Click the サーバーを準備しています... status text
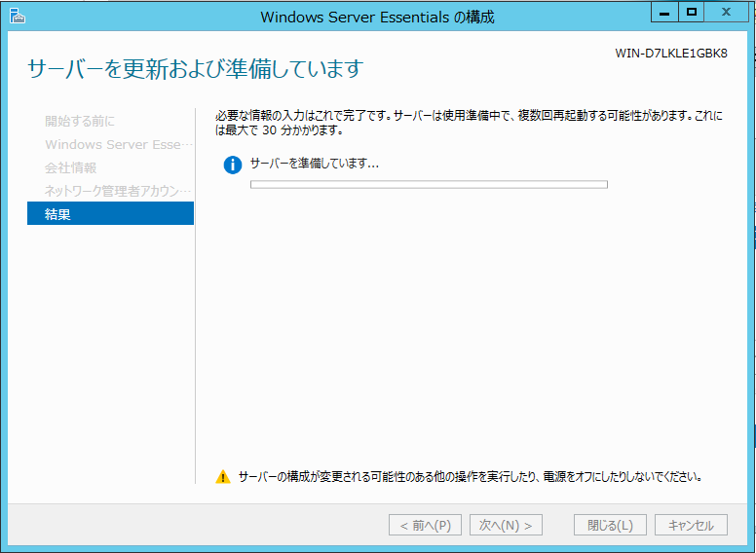This screenshot has height=553, width=756. click(x=315, y=164)
